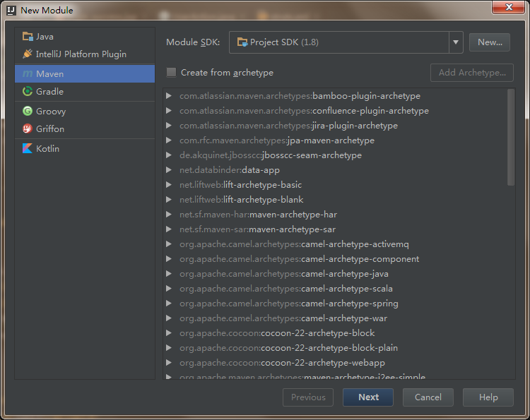Click the archetype list vertical scrollbar

pyautogui.click(x=511, y=137)
